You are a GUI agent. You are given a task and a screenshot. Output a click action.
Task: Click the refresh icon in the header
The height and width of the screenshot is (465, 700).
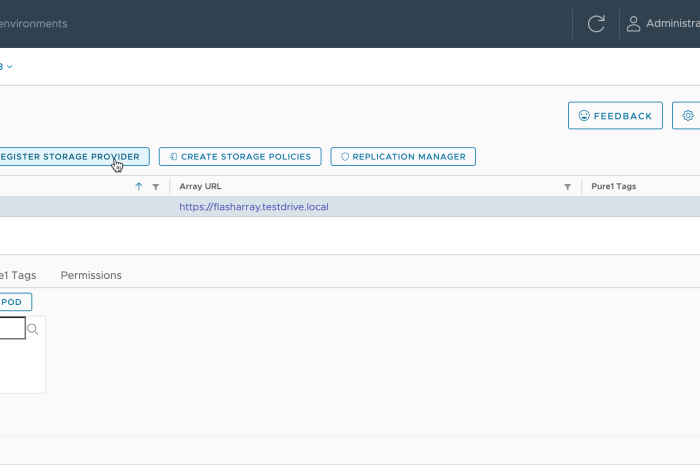(x=596, y=24)
